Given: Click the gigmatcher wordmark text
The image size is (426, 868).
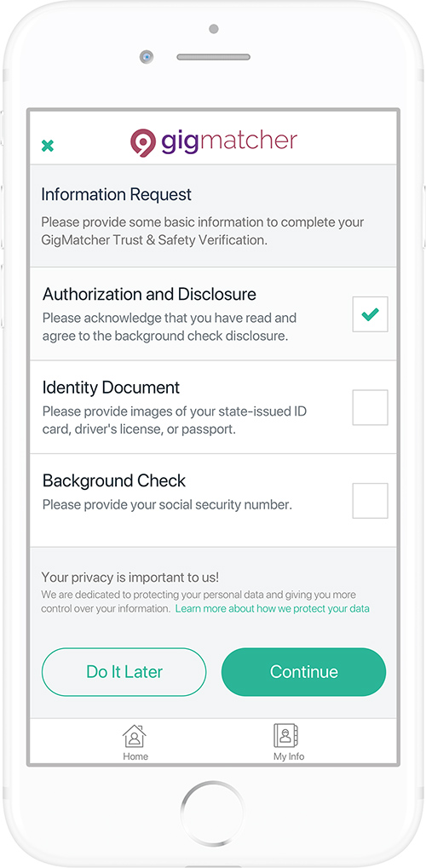Looking at the screenshot, I should pos(229,141).
